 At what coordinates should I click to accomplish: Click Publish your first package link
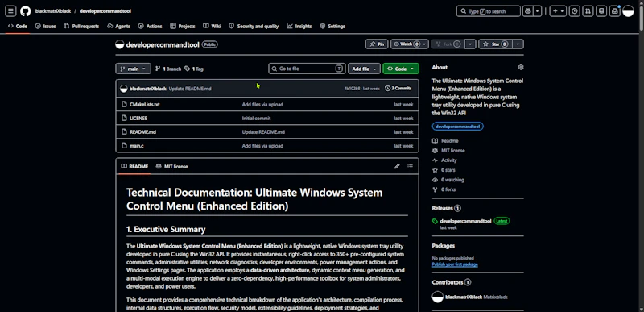pyautogui.click(x=455, y=264)
